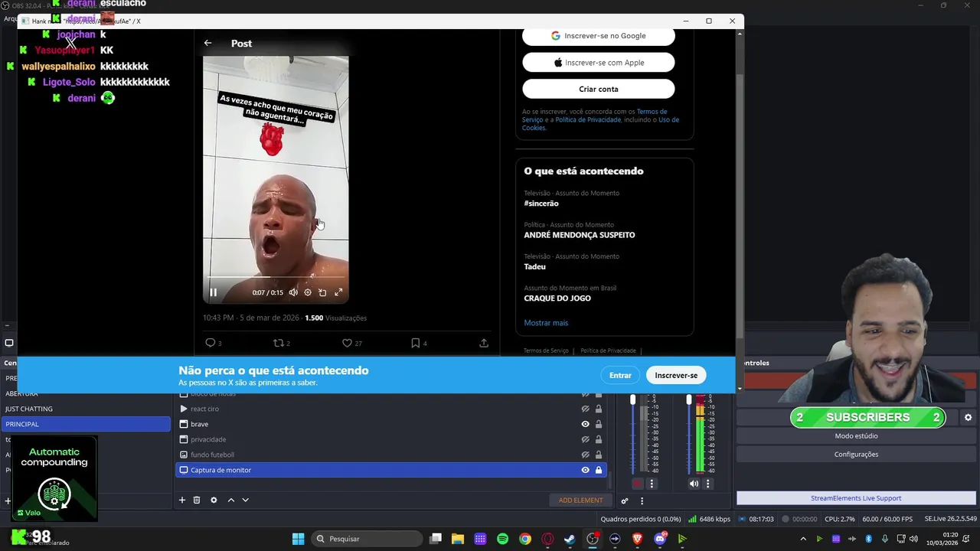
Task: Toggle lock on react ciro source
Action: pos(599,409)
